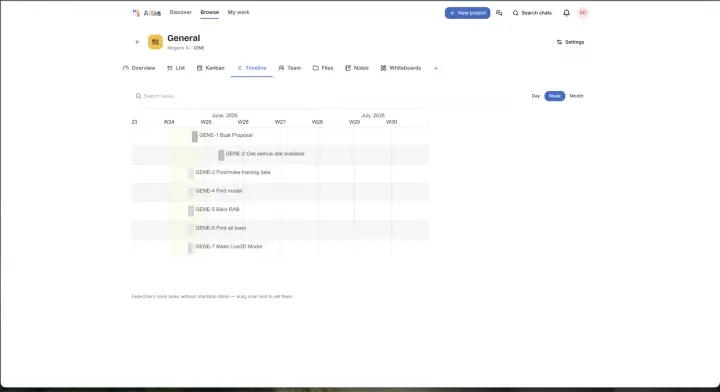Switch to the Overview tab
The width and height of the screenshot is (720, 392).
click(139, 68)
